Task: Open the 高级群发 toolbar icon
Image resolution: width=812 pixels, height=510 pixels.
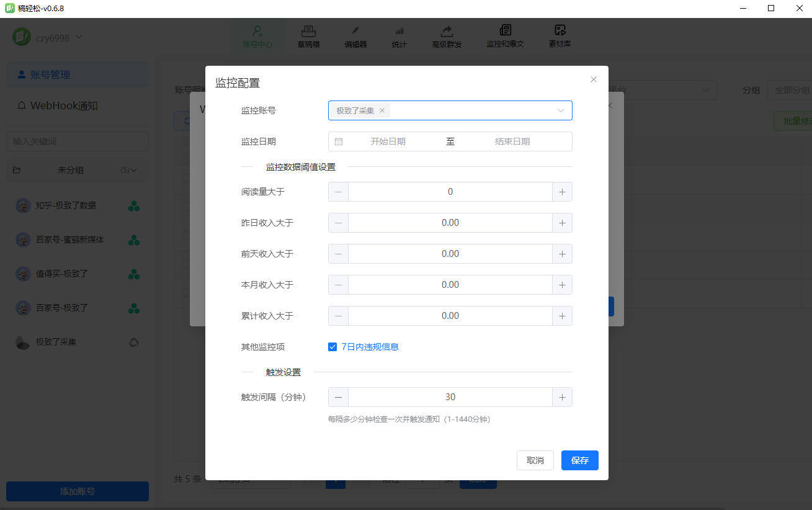Action: click(447, 37)
